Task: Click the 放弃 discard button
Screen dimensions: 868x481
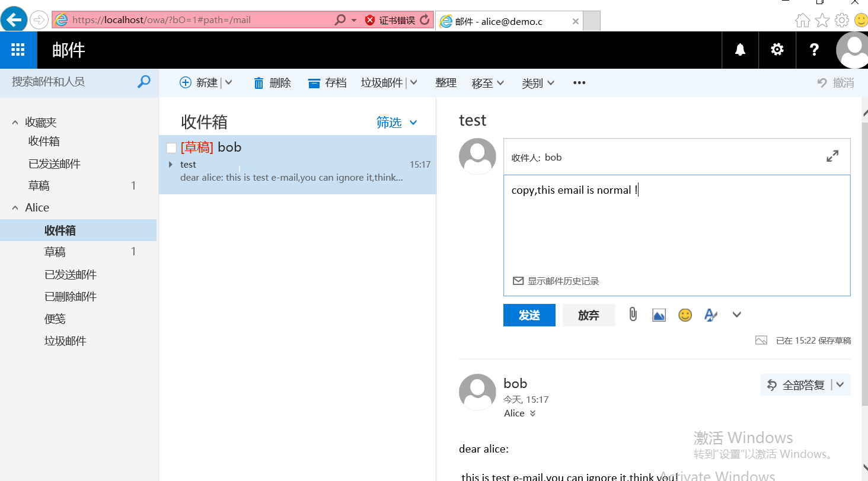Action: (588, 315)
